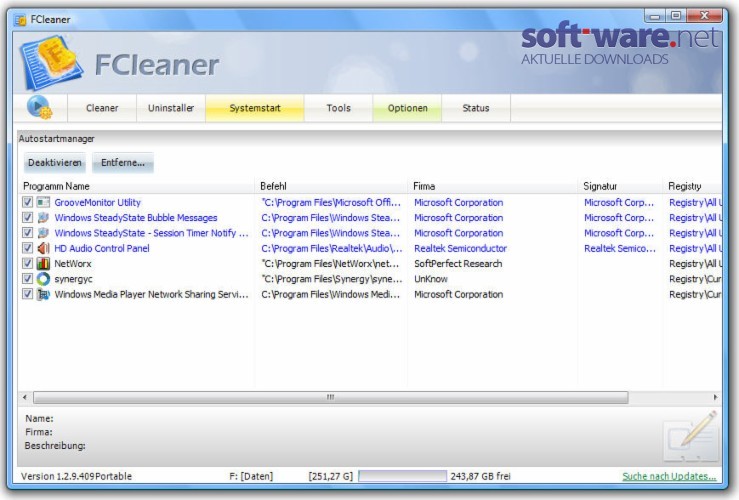Click the SoftPerfect Research company cell
Screen dimensions: 739x500
point(458,263)
